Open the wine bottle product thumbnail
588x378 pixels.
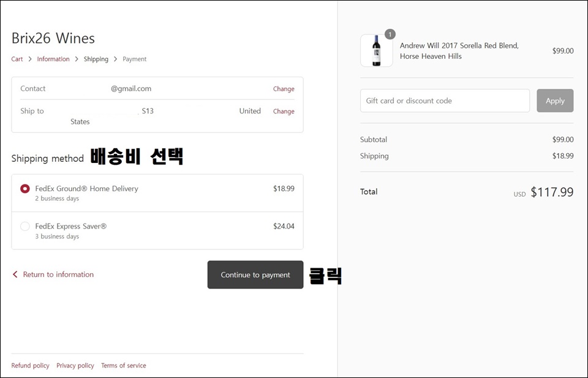pyautogui.click(x=377, y=51)
